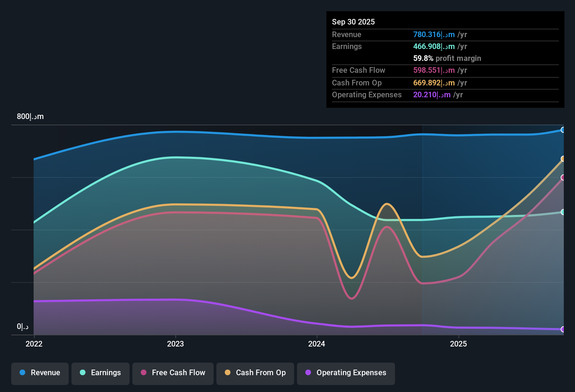This screenshot has height=392, width=575.
Task: Click the pink Free Cash Flow color swatch
Action: 143,373
